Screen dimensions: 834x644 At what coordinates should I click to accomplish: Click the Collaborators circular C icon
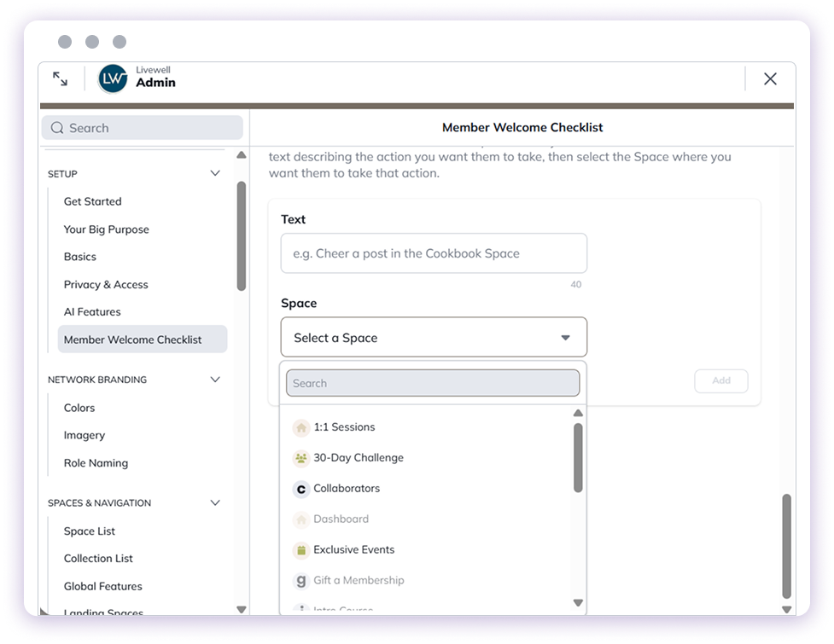click(300, 489)
